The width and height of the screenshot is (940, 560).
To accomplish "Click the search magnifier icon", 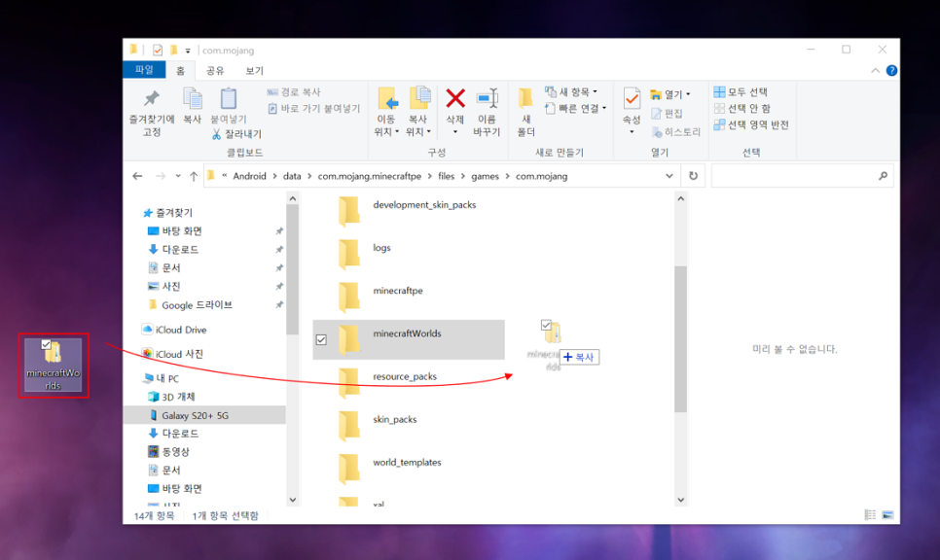I will pos(883,176).
